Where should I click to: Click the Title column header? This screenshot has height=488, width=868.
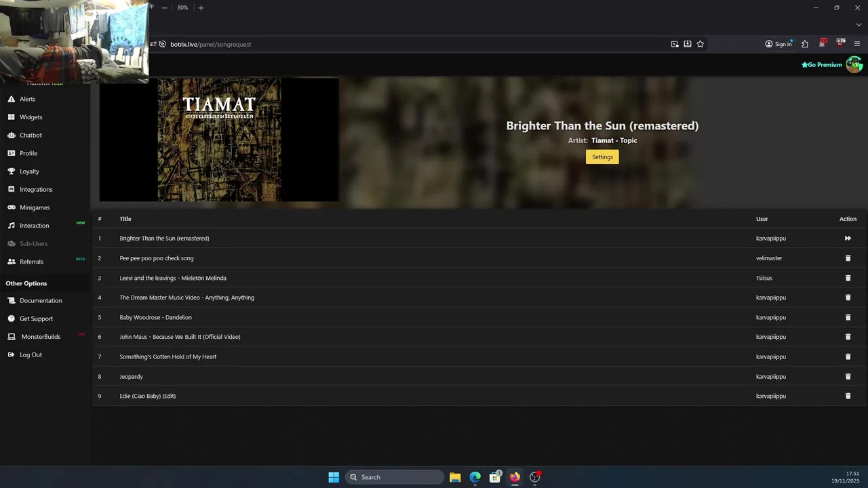point(125,219)
